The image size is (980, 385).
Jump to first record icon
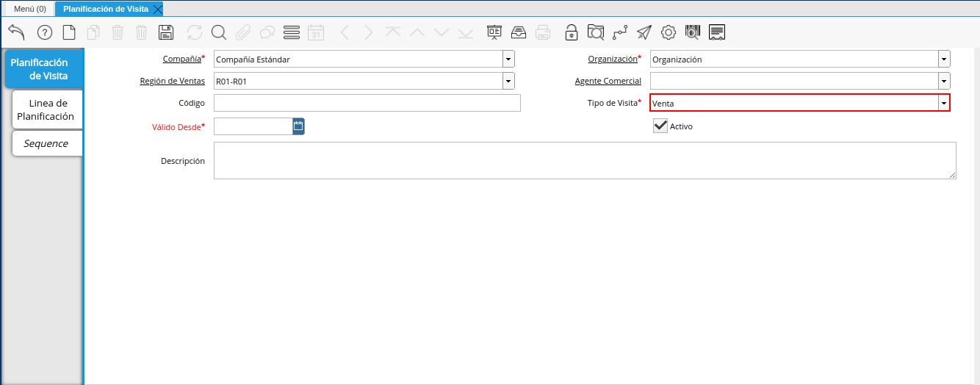pos(393,32)
